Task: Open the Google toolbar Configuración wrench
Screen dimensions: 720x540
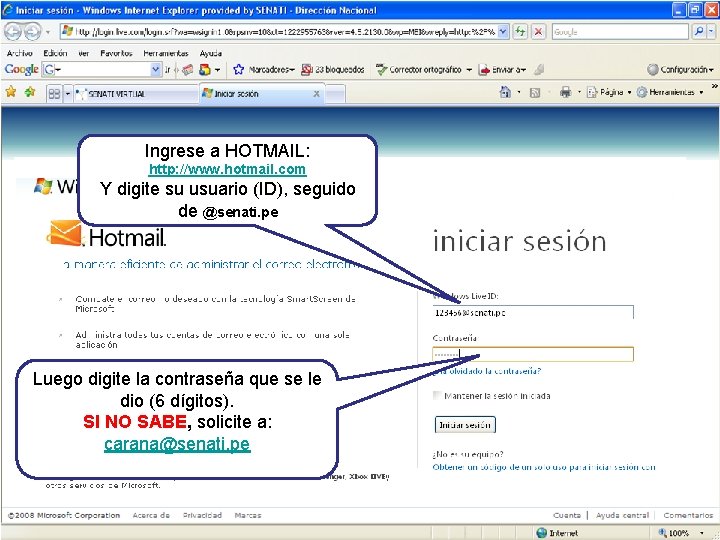Action: coord(652,69)
